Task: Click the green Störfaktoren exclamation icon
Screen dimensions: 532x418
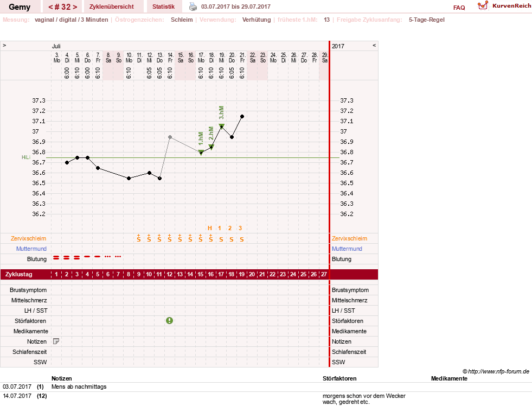Action: tap(169, 320)
